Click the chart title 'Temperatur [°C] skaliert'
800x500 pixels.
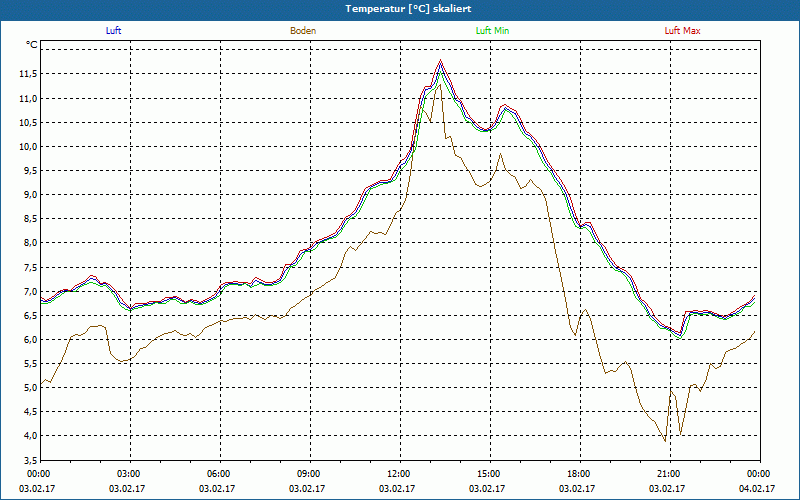click(408, 9)
